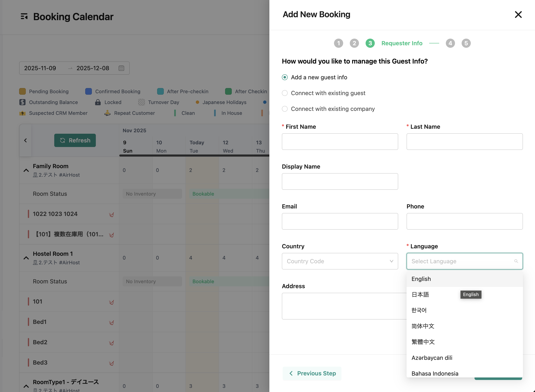
Task: Jump to step 4 in the wizard
Action: coord(450,43)
